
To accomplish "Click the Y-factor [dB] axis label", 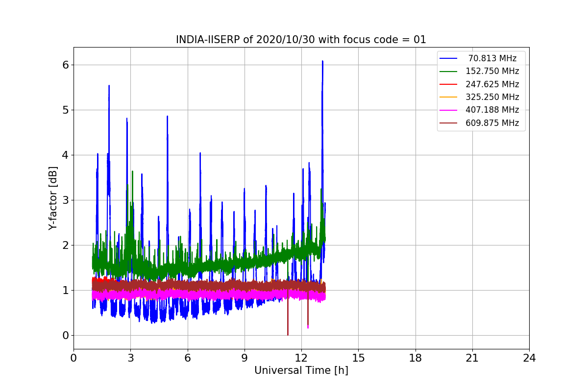I will tap(53, 198).
